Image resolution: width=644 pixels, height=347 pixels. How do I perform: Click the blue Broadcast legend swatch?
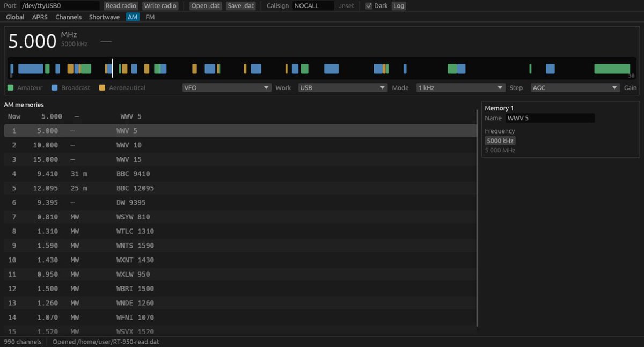(55, 87)
